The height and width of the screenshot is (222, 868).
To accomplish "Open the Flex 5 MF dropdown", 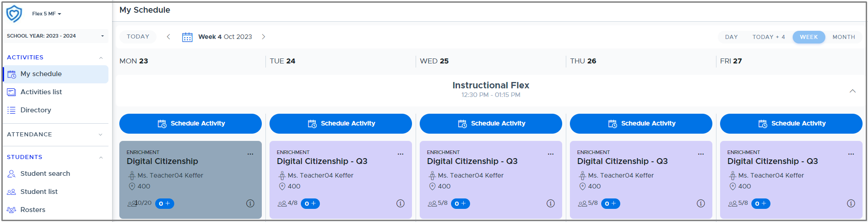I will (46, 14).
